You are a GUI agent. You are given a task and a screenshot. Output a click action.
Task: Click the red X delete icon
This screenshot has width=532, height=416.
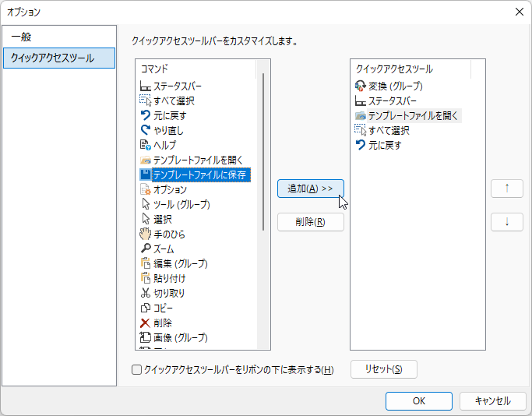[145, 323]
